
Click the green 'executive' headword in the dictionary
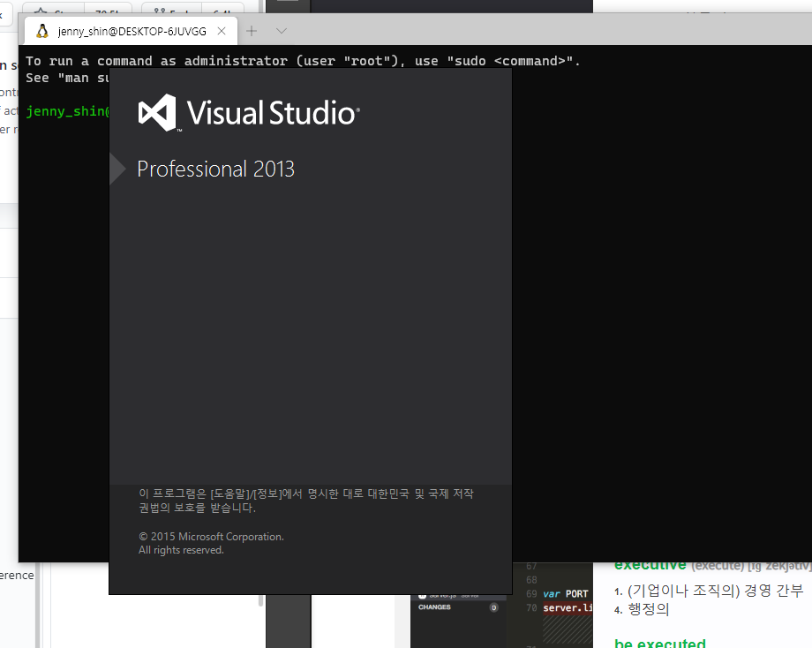[650, 566]
